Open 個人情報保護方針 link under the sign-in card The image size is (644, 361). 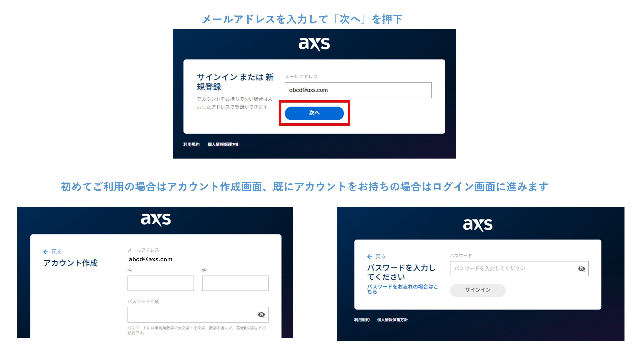coord(223,144)
